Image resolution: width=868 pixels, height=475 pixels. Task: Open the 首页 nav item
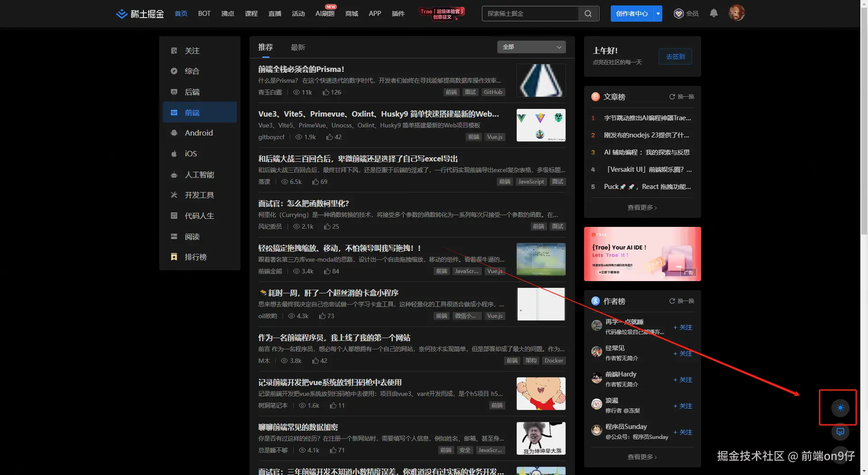point(181,14)
